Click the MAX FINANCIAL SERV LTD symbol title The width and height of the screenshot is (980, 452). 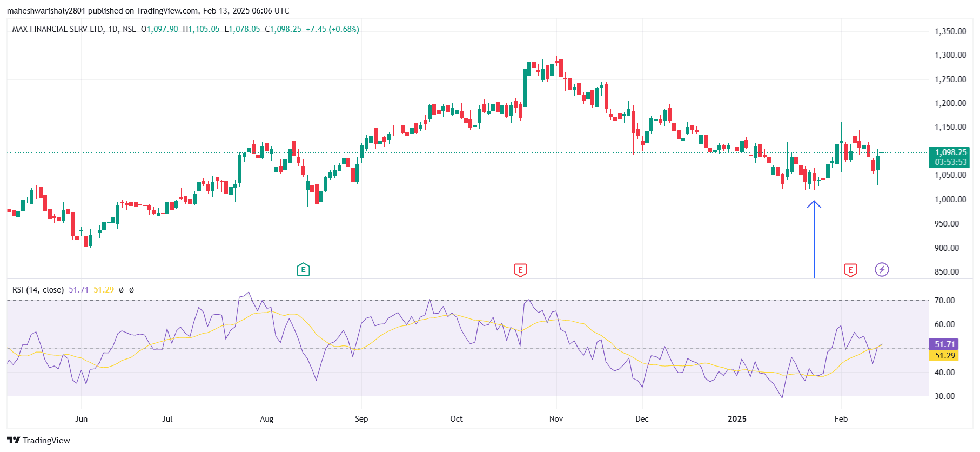(x=58, y=29)
